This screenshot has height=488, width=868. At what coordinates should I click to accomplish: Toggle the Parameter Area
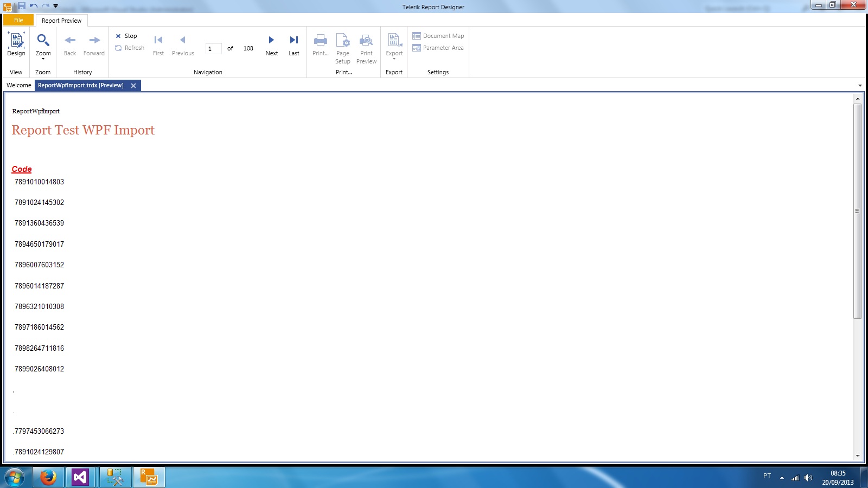click(438, 48)
